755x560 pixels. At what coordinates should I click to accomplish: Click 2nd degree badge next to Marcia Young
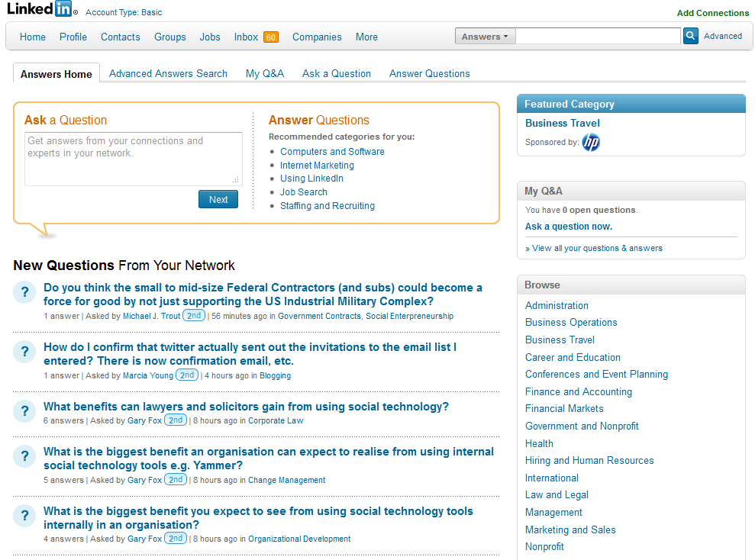[187, 375]
